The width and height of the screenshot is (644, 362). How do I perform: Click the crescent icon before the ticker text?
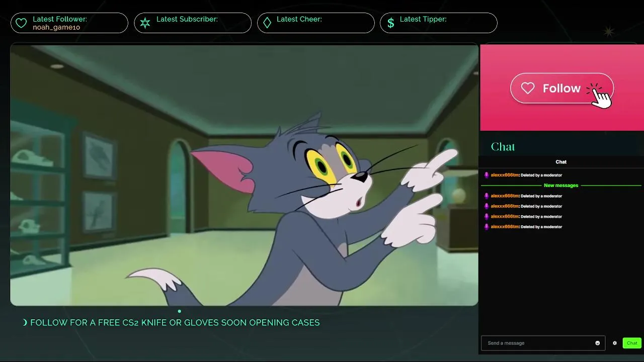click(25, 322)
